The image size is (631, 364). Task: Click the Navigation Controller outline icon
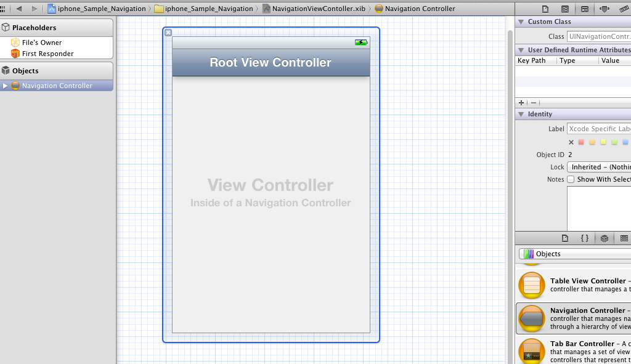click(15, 85)
